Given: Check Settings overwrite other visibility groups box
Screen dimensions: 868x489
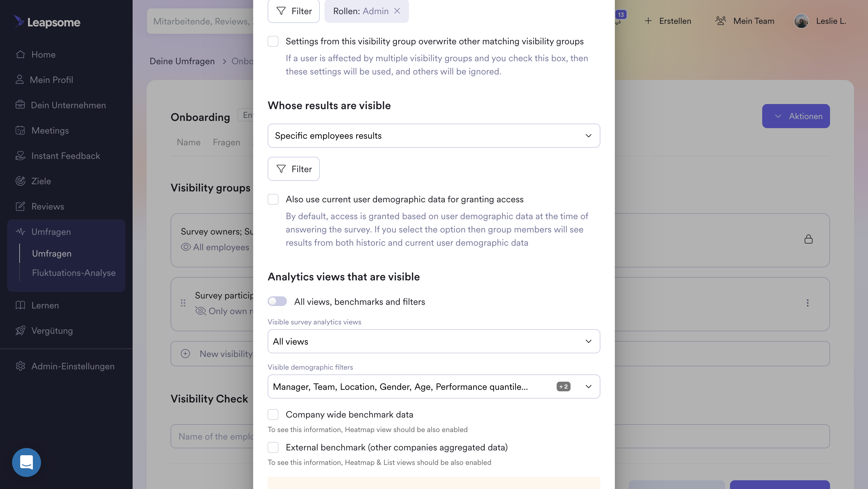Looking at the screenshot, I should tap(273, 41).
